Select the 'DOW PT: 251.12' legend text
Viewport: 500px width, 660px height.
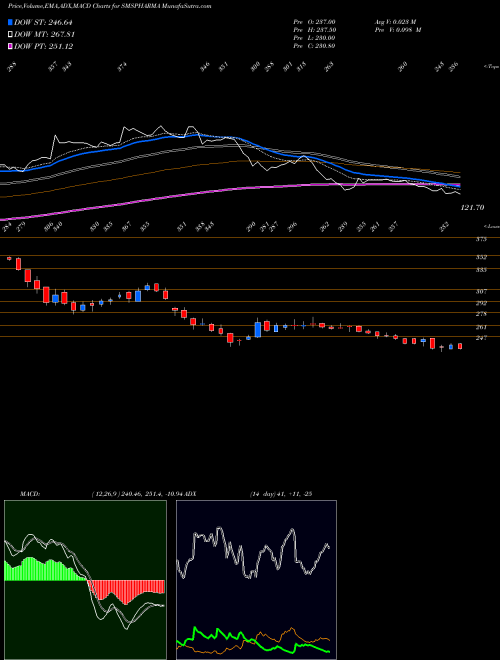coord(43,46)
